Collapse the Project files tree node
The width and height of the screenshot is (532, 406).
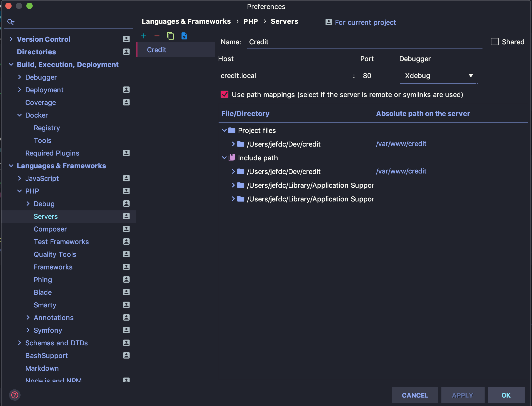point(224,130)
